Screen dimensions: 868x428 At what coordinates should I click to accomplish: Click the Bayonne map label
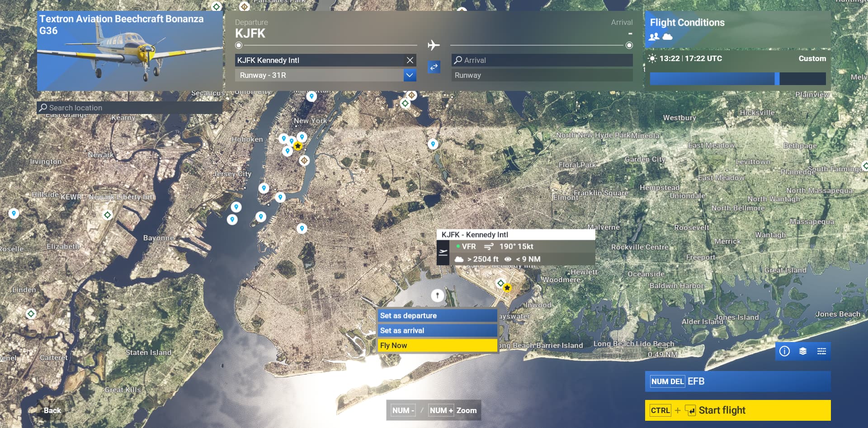159,238
